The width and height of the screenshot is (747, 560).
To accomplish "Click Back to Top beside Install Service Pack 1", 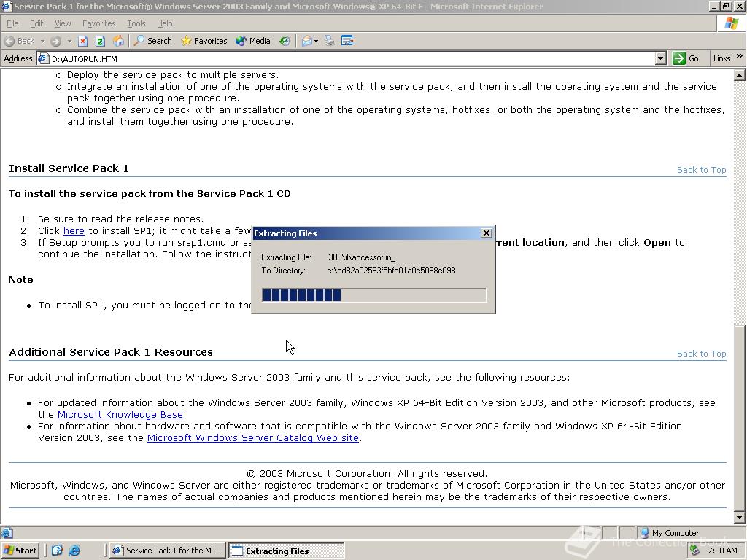I will point(701,170).
